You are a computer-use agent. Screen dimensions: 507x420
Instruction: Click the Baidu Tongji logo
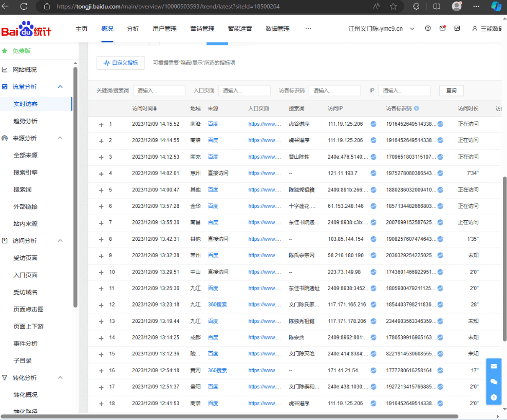pyautogui.click(x=26, y=30)
